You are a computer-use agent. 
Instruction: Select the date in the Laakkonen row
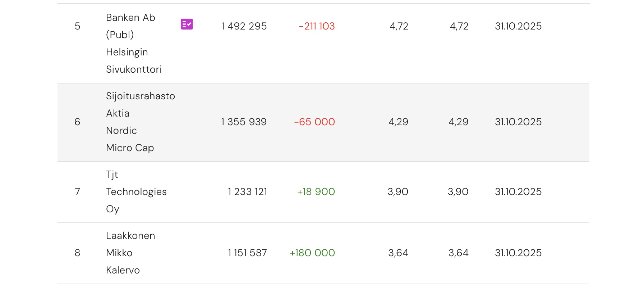(x=518, y=253)
